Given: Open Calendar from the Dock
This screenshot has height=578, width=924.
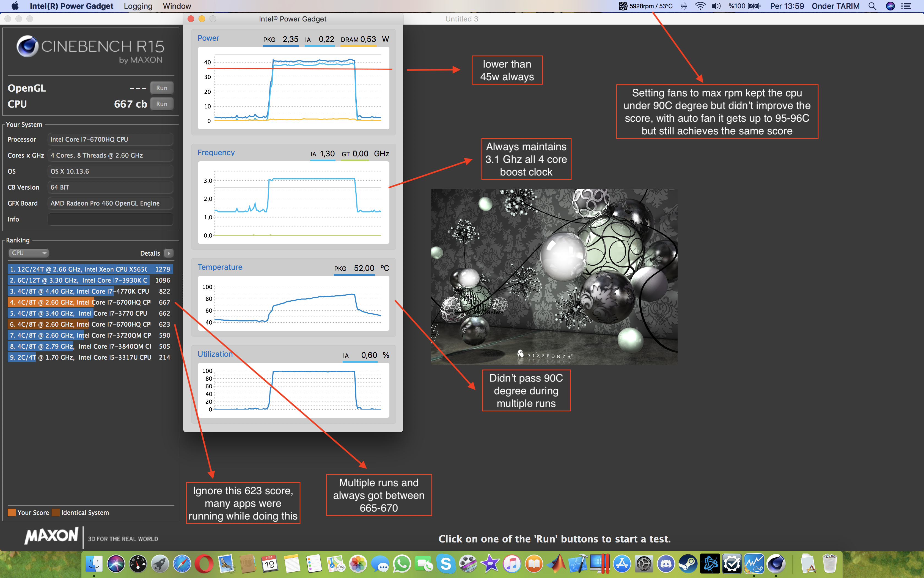Looking at the screenshot, I should pos(270,564).
